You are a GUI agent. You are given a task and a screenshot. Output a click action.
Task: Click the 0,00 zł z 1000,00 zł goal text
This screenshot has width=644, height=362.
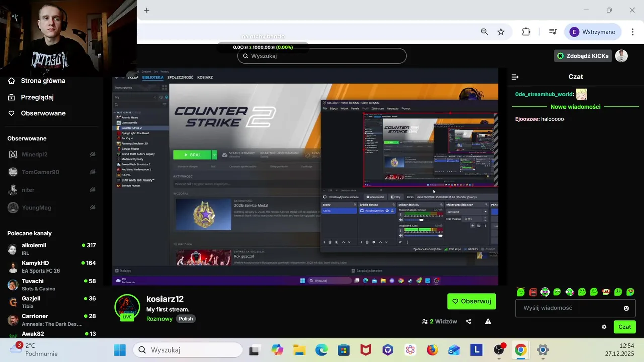pos(263,47)
